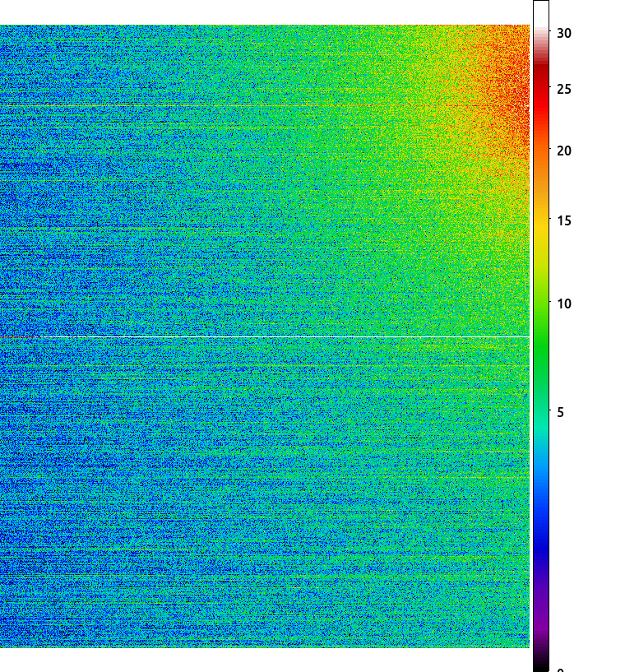
Task: Click inside the heatmap plot image
Action: click(265, 336)
